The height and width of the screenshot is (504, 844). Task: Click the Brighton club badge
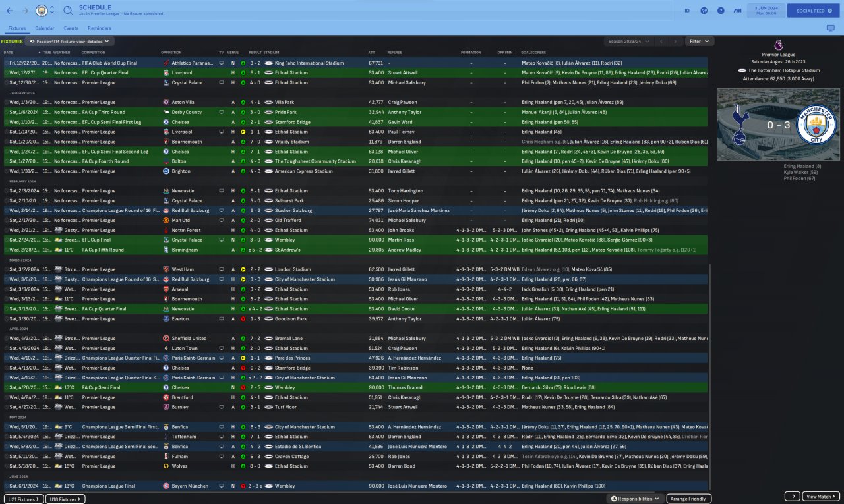click(166, 171)
